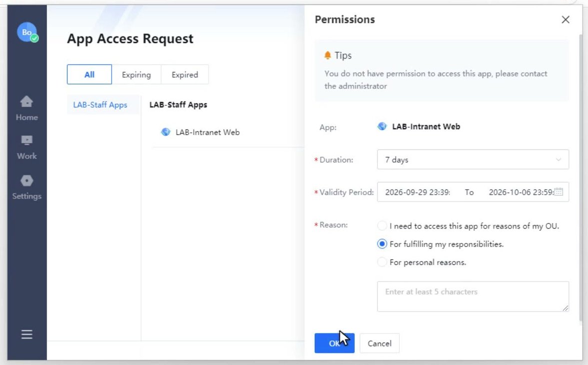The width and height of the screenshot is (588, 365).
Task: Click the Duration dropdown chevron arrow
Action: click(x=558, y=159)
